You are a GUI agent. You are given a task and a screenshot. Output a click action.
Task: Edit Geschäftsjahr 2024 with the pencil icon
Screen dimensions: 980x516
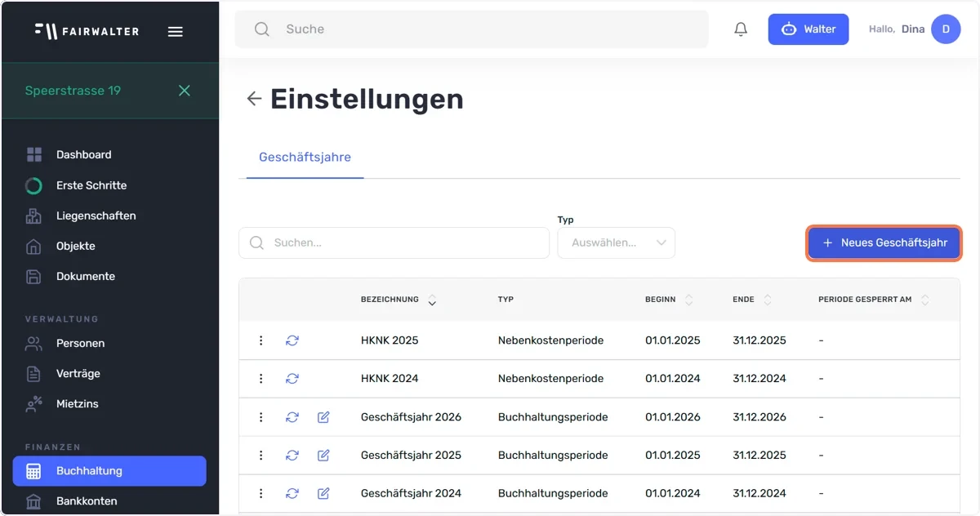pos(323,493)
